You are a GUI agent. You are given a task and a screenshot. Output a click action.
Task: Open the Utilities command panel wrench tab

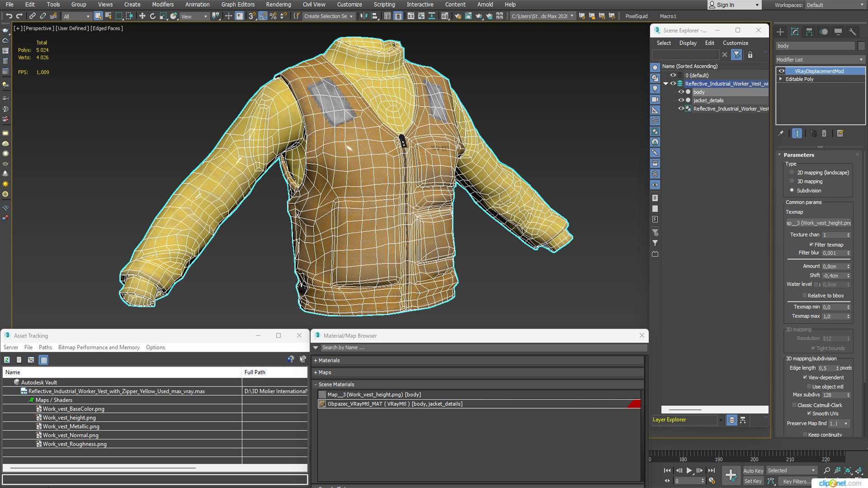point(853,32)
